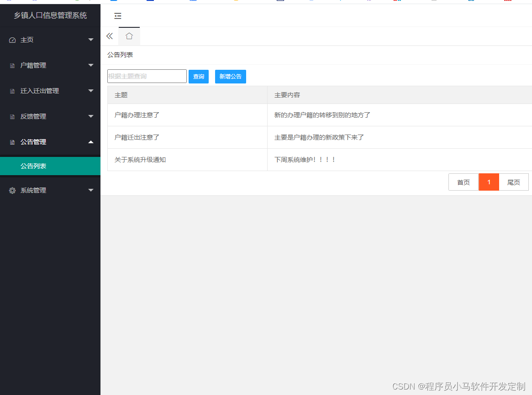Click the 尾页 pagination link
Image resolution: width=532 pixels, height=395 pixels.
point(513,182)
